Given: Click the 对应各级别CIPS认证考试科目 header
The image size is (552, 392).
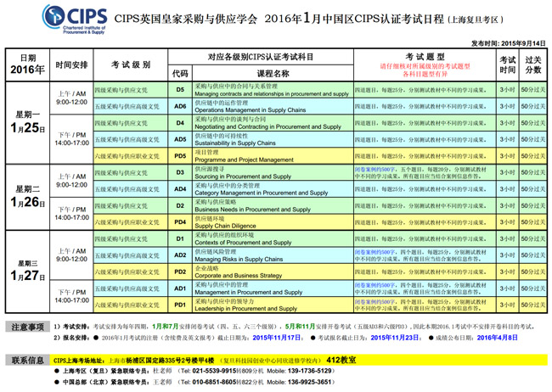Looking at the screenshot, I should (x=261, y=57).
